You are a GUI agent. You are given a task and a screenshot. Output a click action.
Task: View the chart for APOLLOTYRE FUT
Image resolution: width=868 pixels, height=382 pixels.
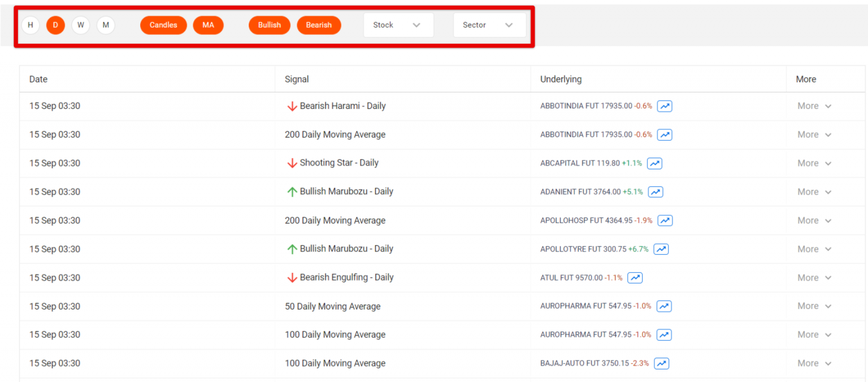661,249
